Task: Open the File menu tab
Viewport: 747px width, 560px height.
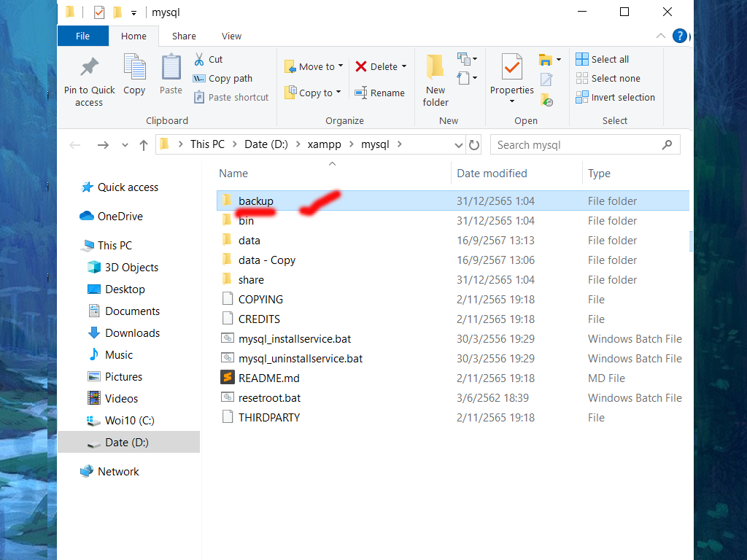Action: [x=83, y=36]
